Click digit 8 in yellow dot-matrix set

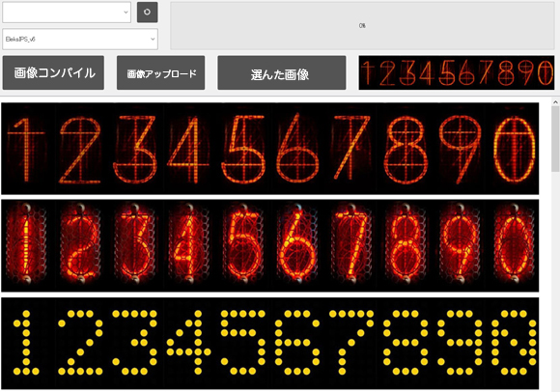point(406,343)
